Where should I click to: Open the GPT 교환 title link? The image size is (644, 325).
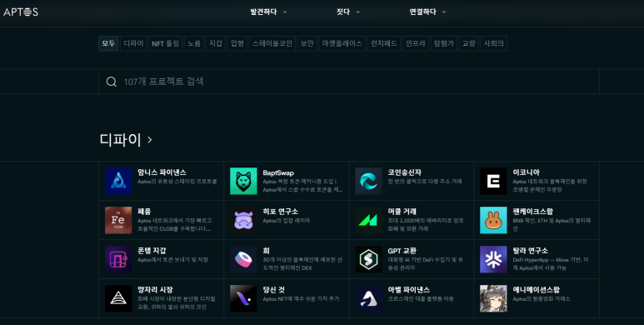coord(402,251)
